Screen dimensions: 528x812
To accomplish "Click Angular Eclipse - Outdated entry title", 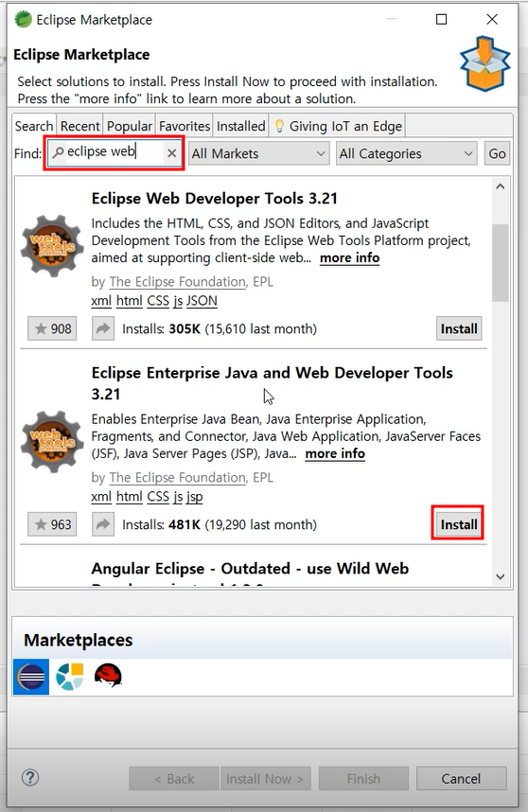I will pos(250,569).
